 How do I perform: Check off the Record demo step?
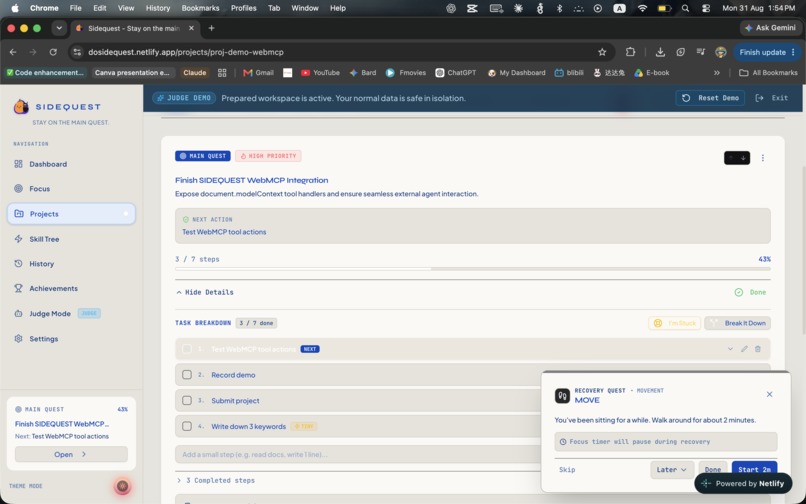pyautogui.click(x=187, y=374)
